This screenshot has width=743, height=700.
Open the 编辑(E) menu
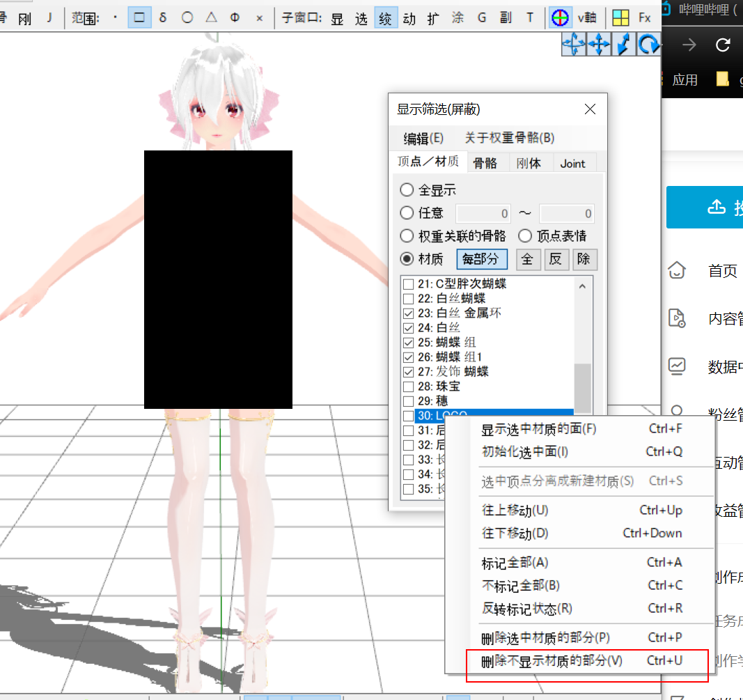click(x=423, y=139)
